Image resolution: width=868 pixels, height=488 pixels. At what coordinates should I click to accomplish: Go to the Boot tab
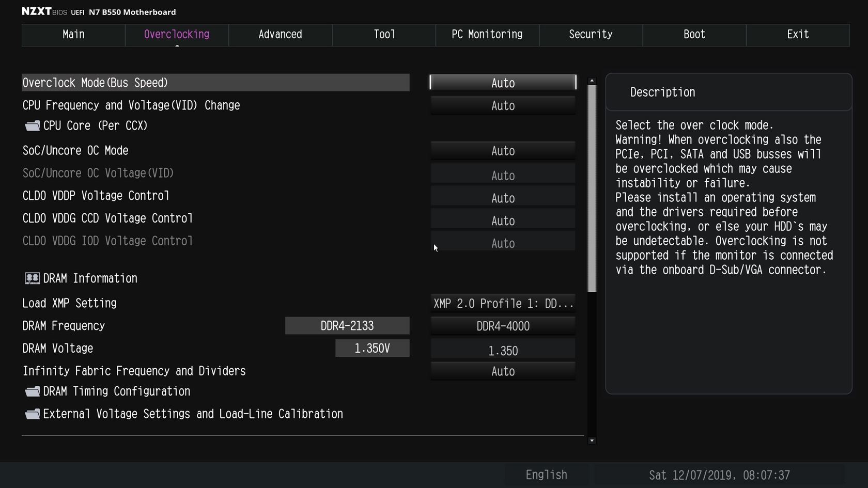tap(694, 35)
